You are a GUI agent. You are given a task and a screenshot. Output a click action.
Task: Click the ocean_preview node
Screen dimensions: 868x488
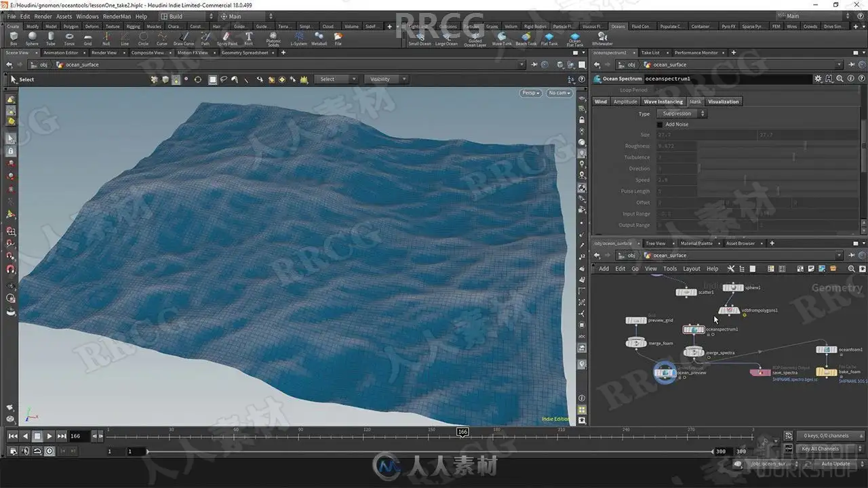tap(665, 372)
